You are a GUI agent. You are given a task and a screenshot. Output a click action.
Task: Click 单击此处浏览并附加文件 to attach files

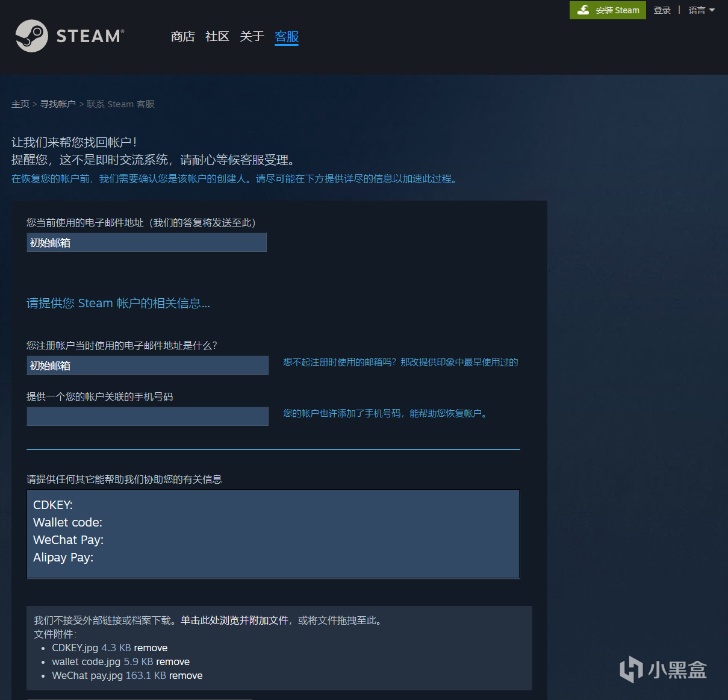[x=235, y=620]
